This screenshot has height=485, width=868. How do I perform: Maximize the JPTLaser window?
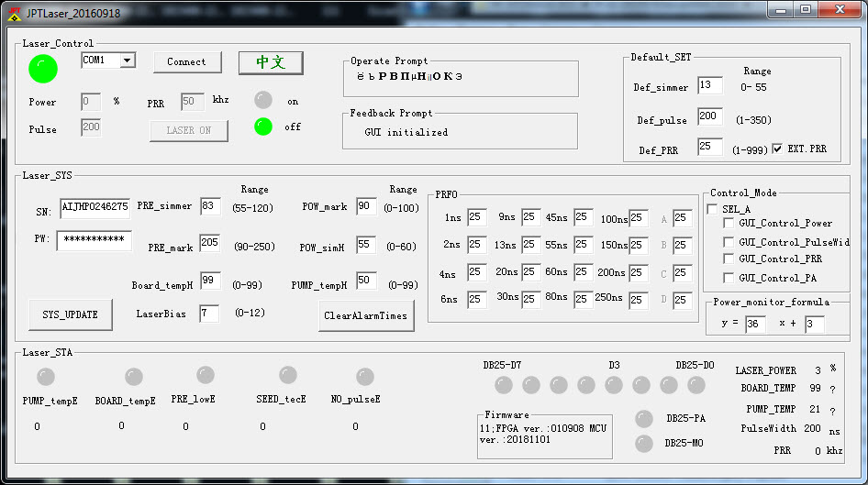click(x=806, y=9)
